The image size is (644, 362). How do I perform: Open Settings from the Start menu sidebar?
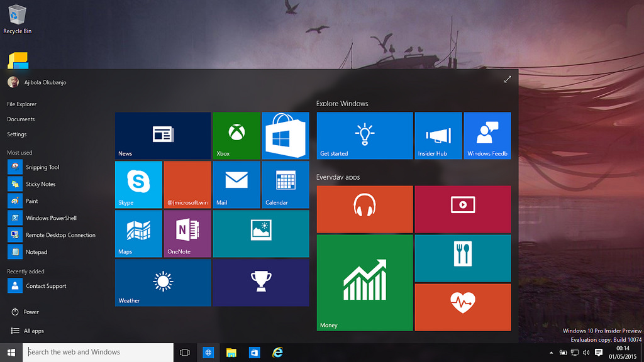click(16, 134)
